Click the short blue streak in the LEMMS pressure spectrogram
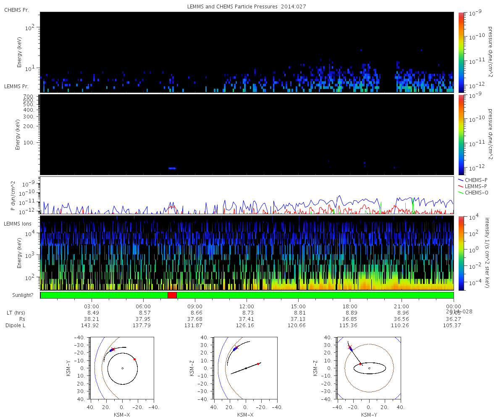The image size is (504, 420). (172, 168)
